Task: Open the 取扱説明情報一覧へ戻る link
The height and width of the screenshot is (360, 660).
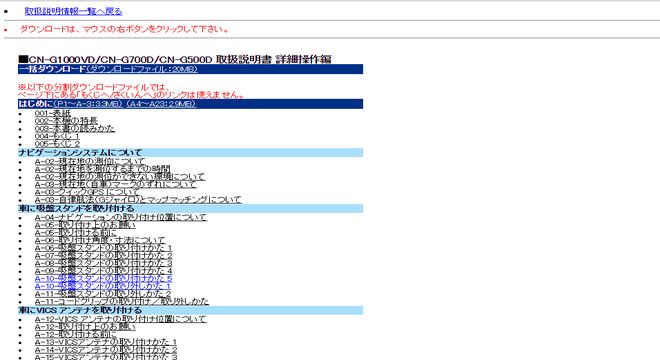Action: [73, 11]
